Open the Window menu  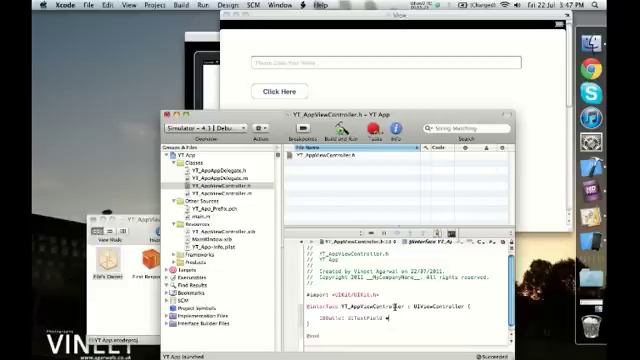click(280, 5)
